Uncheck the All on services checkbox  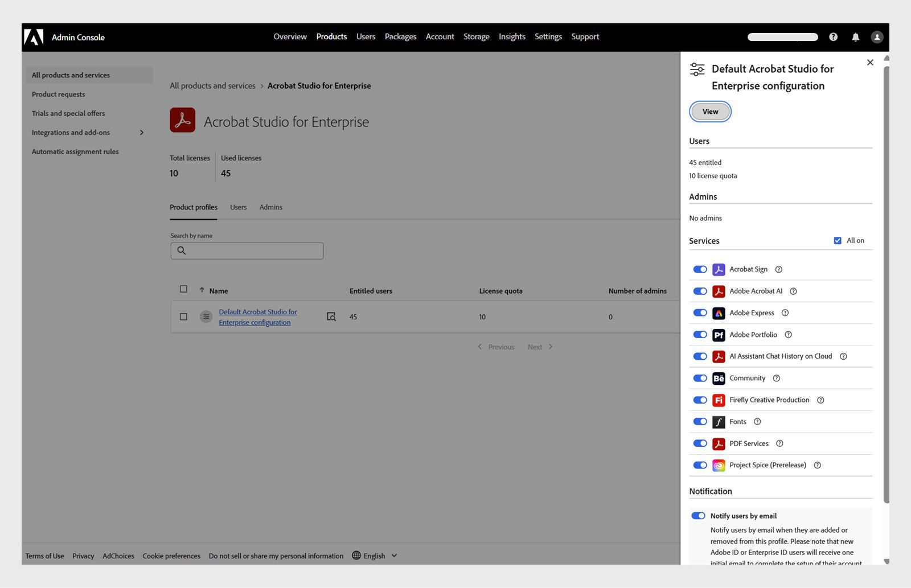pyautogui.click(x=838, y=241)
